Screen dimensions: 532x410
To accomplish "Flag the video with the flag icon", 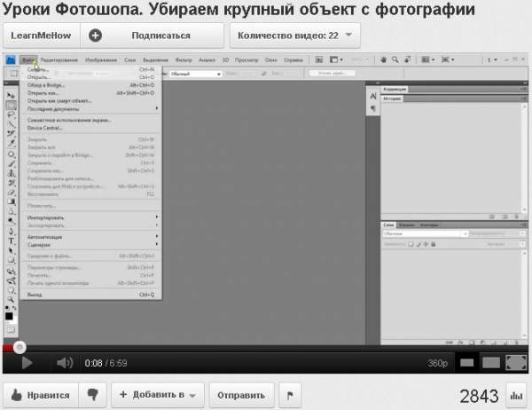I will click(290, 396).
